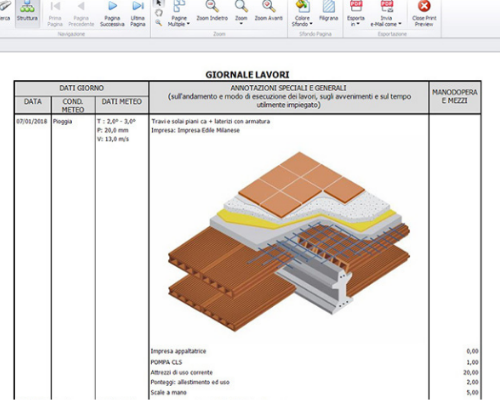500x400 pixels.
Task: Jump to Ultima Pagina
Action: pyautogui.click(x=138, y=13)
